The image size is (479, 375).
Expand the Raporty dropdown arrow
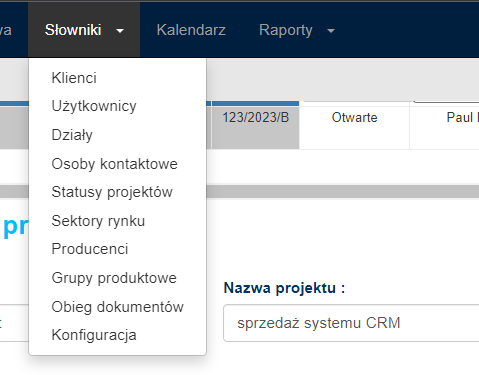pos(331,31)
